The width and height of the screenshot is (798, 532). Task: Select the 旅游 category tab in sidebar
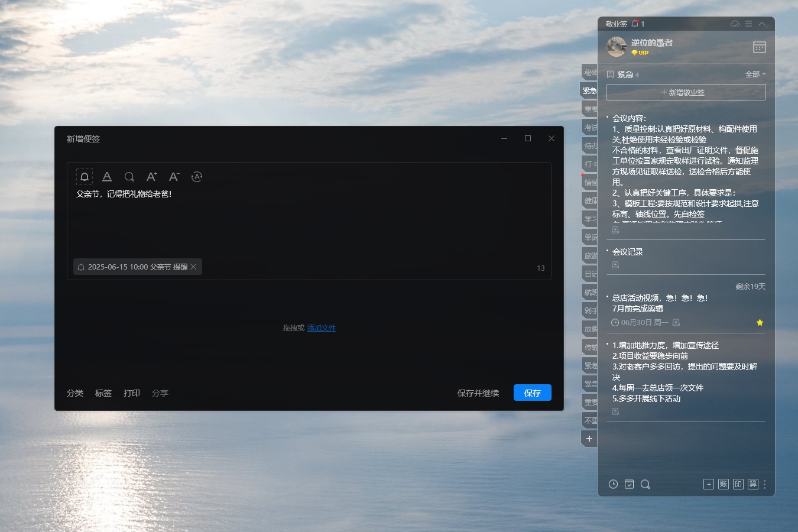pos(590,255)
